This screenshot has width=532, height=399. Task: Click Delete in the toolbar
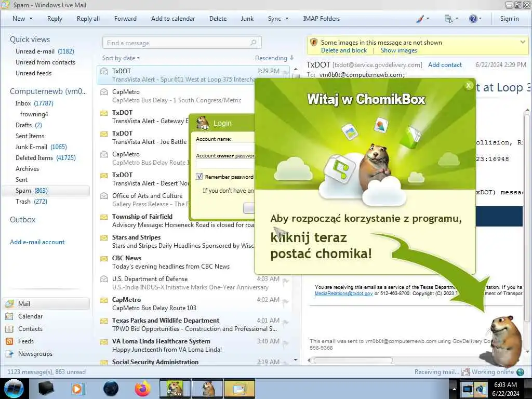(x=218, y=19)
